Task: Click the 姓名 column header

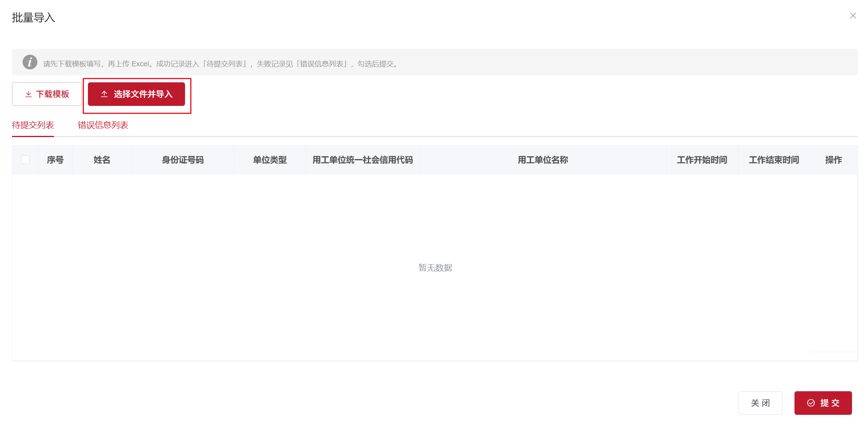Action: (102, 160)
